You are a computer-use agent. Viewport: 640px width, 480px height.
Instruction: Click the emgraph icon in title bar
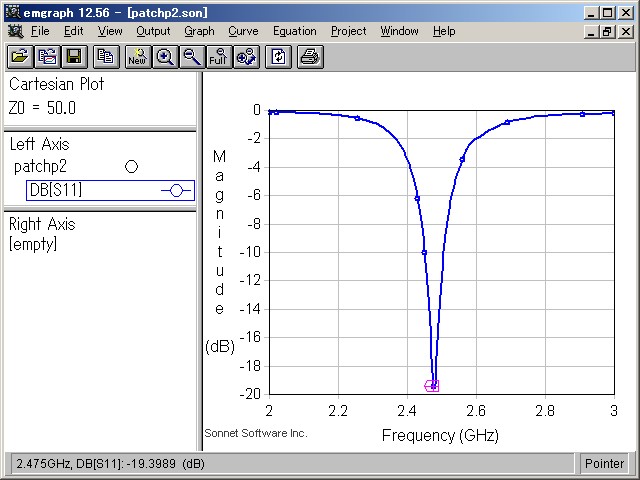tap(13, 12)
